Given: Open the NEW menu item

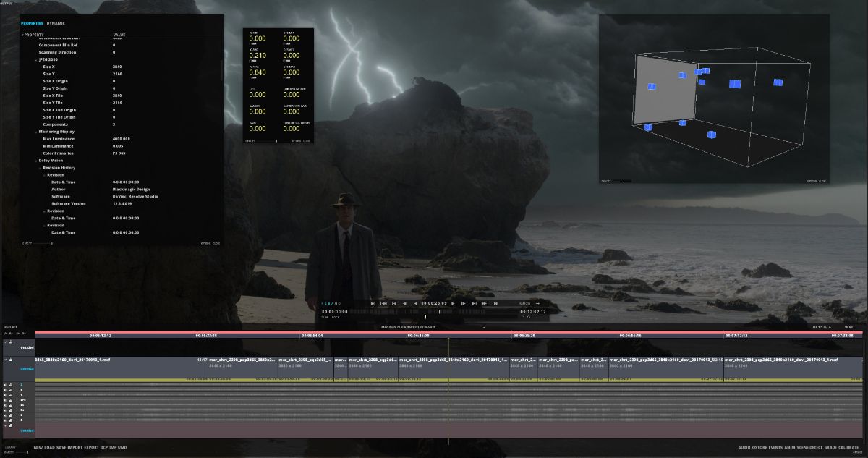Looking at the screenshot, I should coord(38,448).
